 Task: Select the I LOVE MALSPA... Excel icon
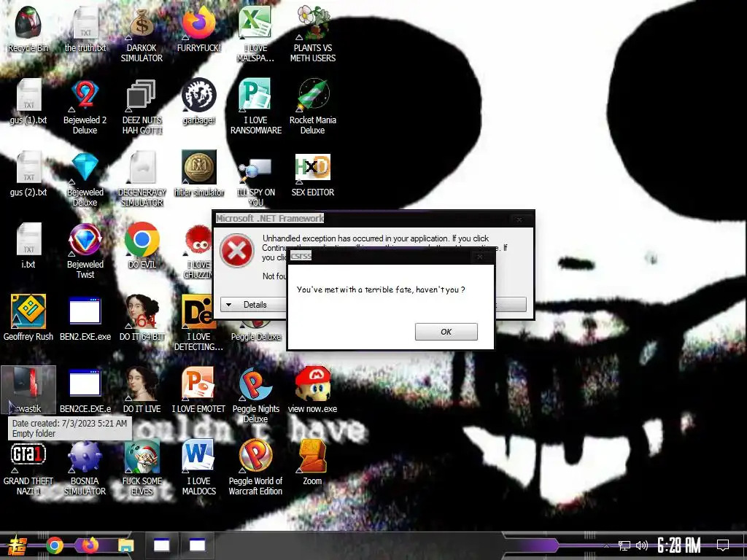click(x=256, y=34)
